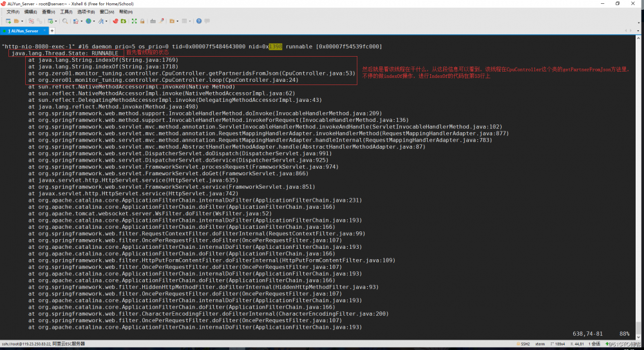Expand the gray layout icon dropdown arrow
644x350 pixels.
click(190, 21)
